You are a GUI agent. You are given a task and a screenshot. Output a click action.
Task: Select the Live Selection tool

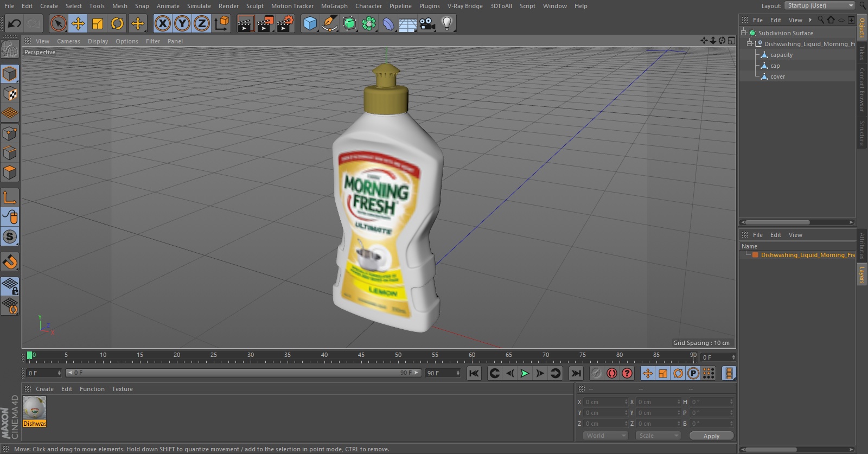coord(58,23)
